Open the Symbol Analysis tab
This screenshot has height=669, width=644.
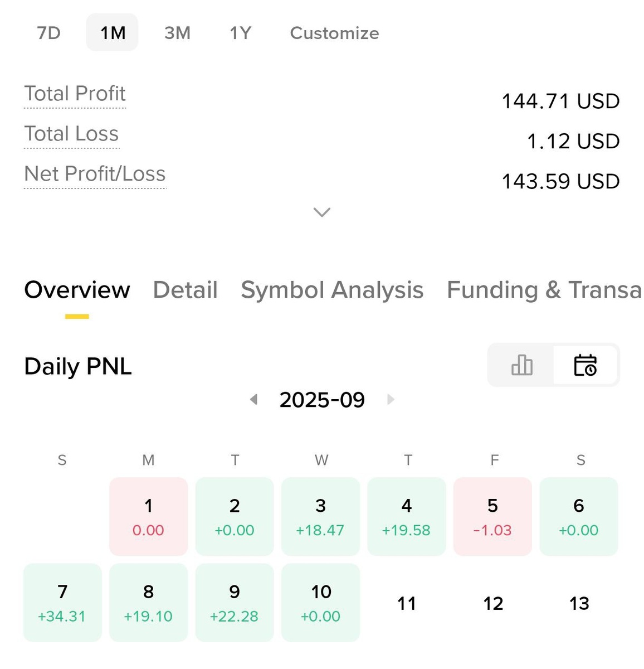(x=332, y=290)
